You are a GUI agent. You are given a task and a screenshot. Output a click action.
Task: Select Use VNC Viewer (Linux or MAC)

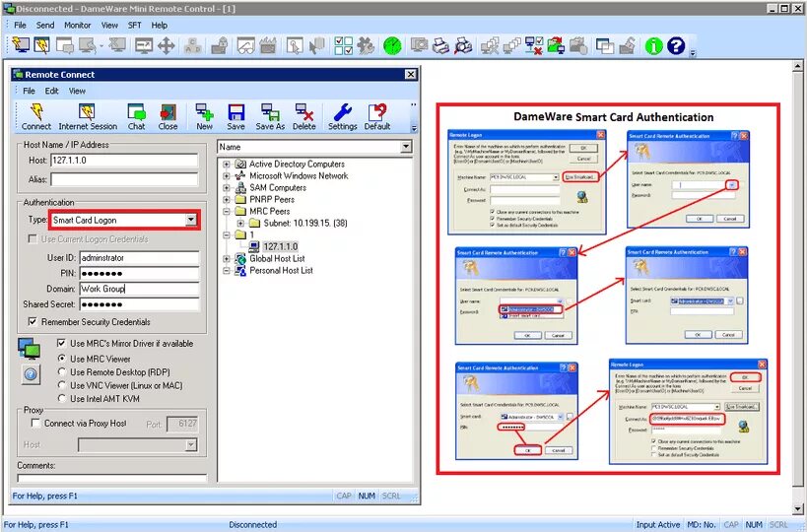61,385
